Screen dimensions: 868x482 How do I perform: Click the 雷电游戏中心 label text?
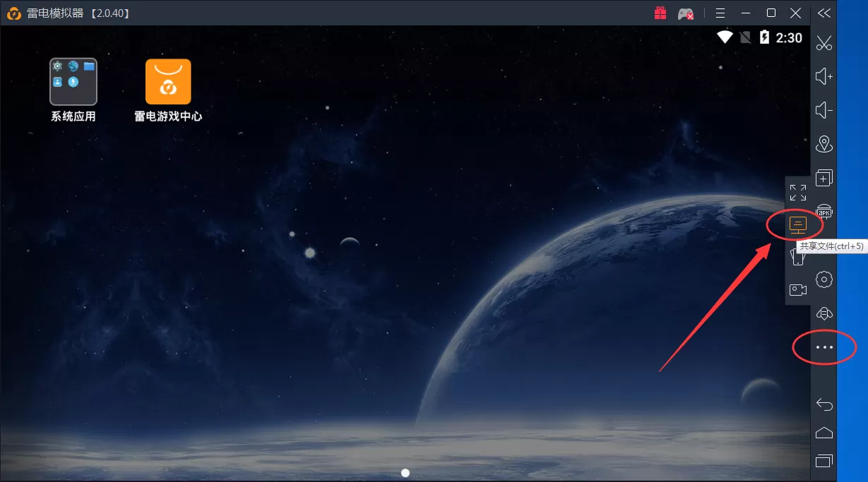pyautogui.click(x=168, y=116)
